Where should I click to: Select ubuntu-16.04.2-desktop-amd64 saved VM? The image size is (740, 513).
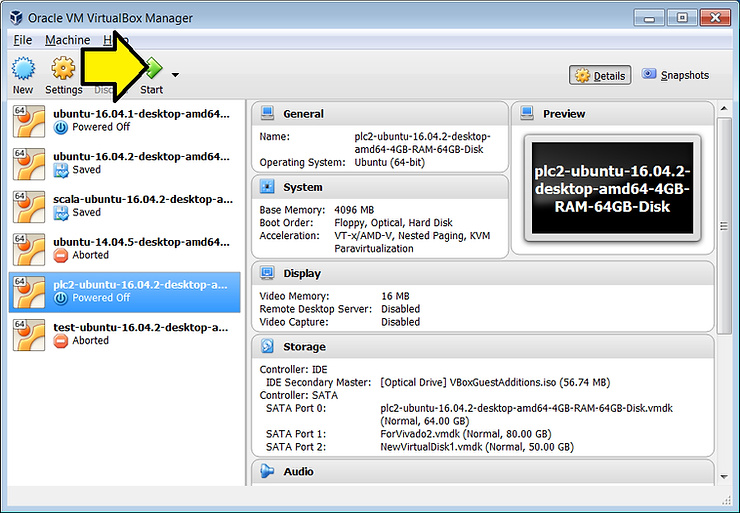point(125,164)
